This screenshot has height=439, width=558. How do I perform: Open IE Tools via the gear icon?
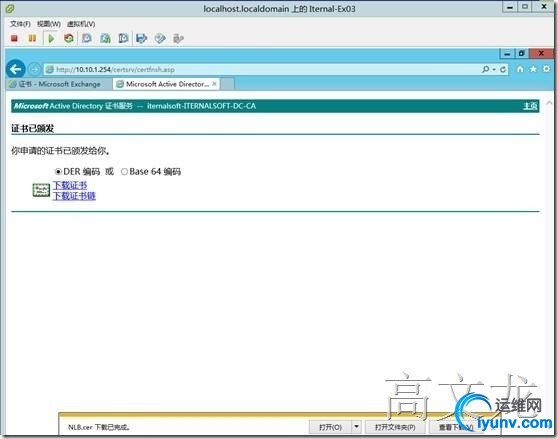tap(546, 69)
